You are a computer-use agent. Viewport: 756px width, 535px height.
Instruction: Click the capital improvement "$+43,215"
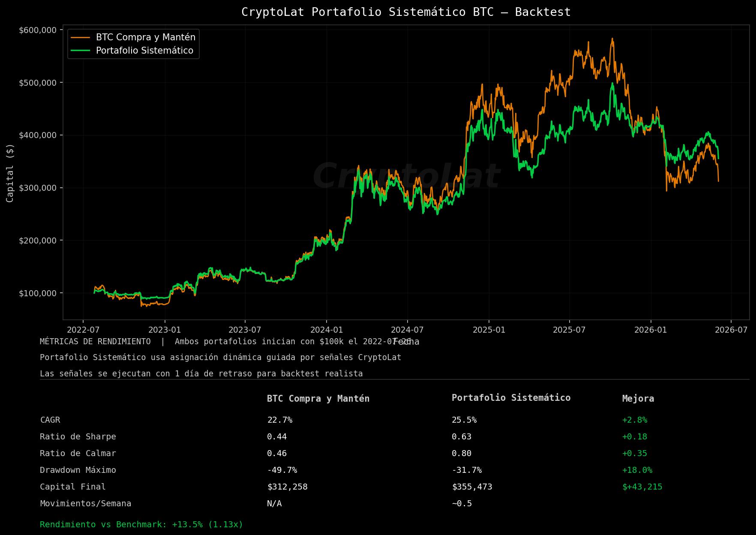click(x=642, y=487)
